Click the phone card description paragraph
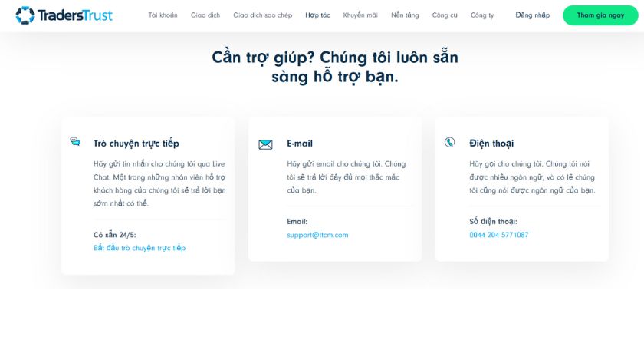 click(532, 177)
